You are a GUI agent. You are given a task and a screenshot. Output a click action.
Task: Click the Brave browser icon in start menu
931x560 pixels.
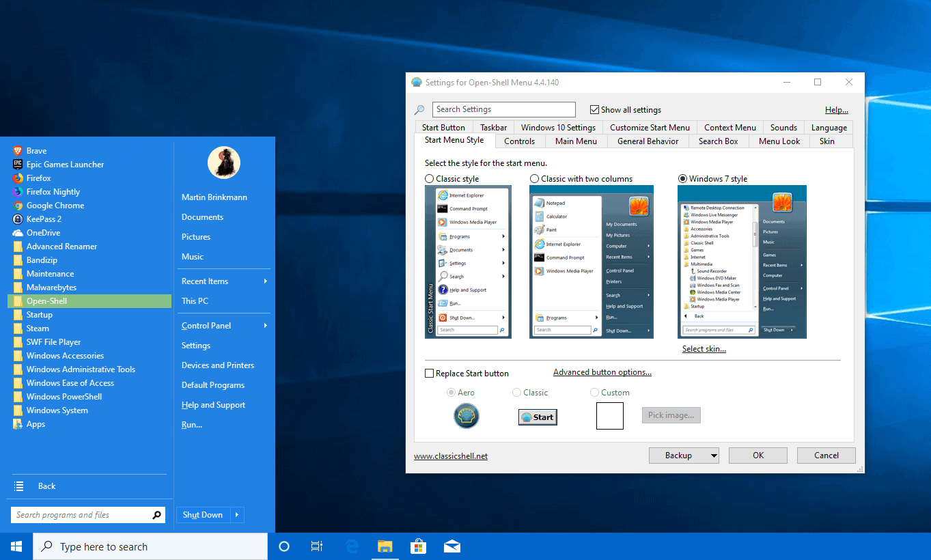click(x=18, y=151)
